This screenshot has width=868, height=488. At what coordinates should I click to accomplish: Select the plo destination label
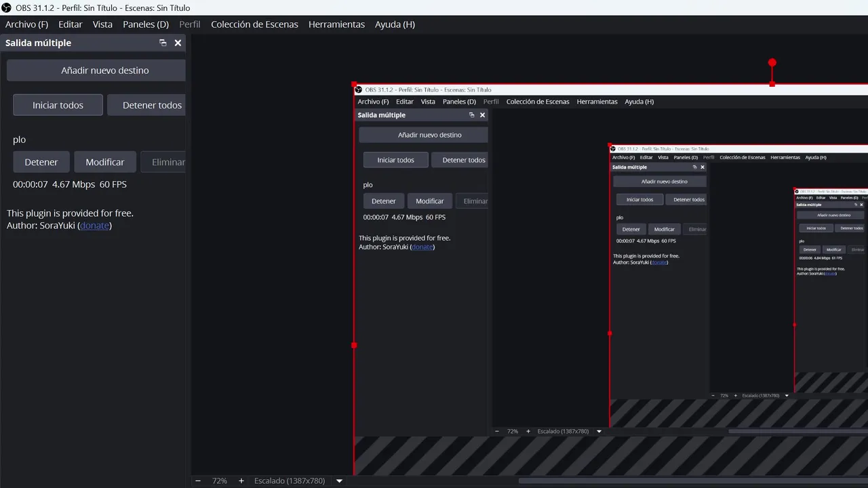[x=19, y=140]
